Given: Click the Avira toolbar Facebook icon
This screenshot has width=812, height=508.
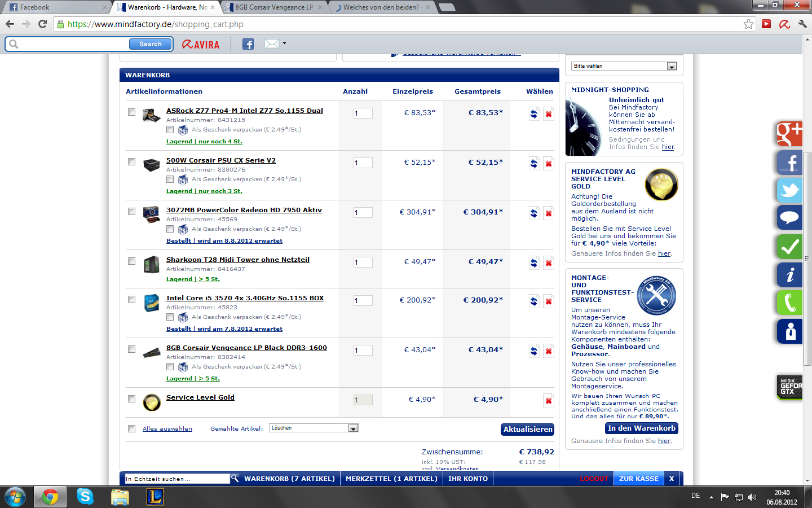Looking at the screenshot, I should pyautogui.click(x=248, y=44).
